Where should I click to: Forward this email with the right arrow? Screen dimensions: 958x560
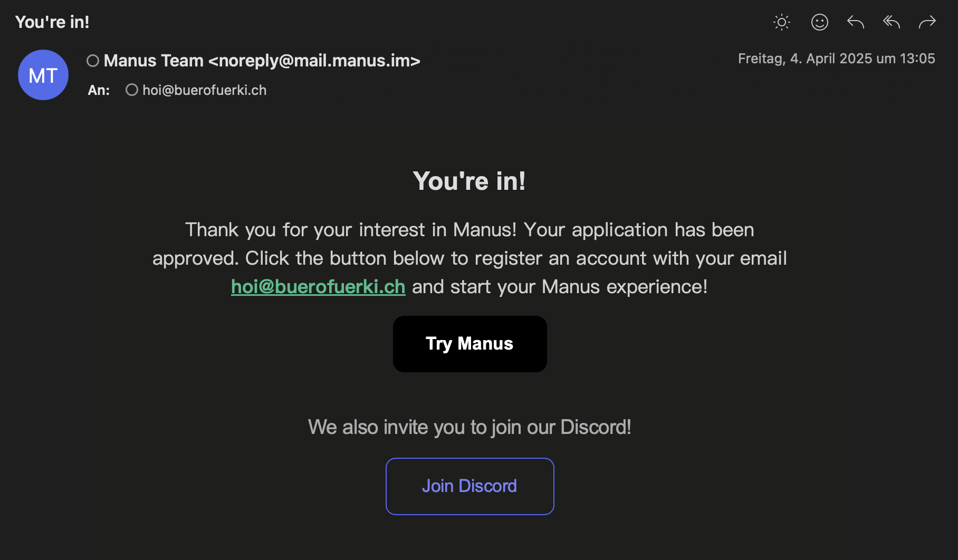(927, 22)
